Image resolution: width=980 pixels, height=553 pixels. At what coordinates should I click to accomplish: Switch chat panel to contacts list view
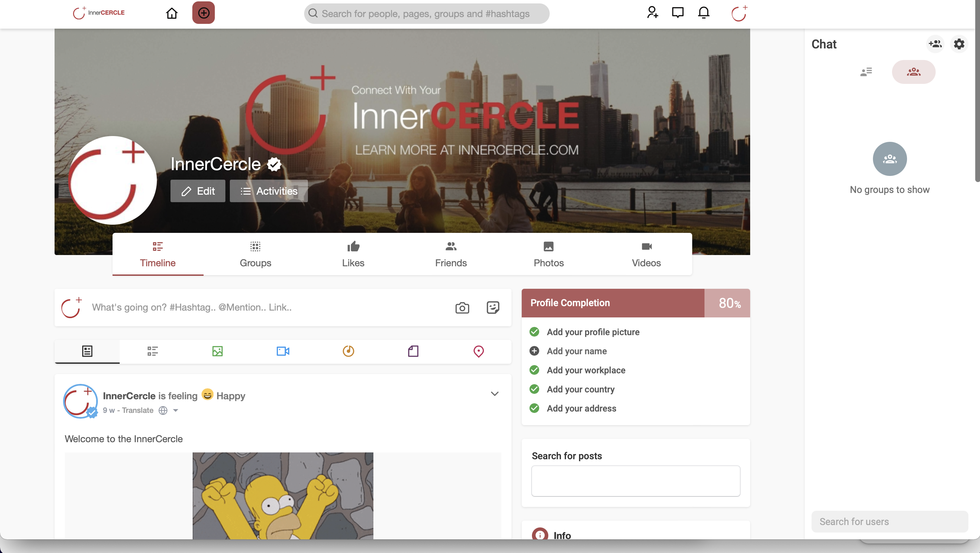[866, 72]
